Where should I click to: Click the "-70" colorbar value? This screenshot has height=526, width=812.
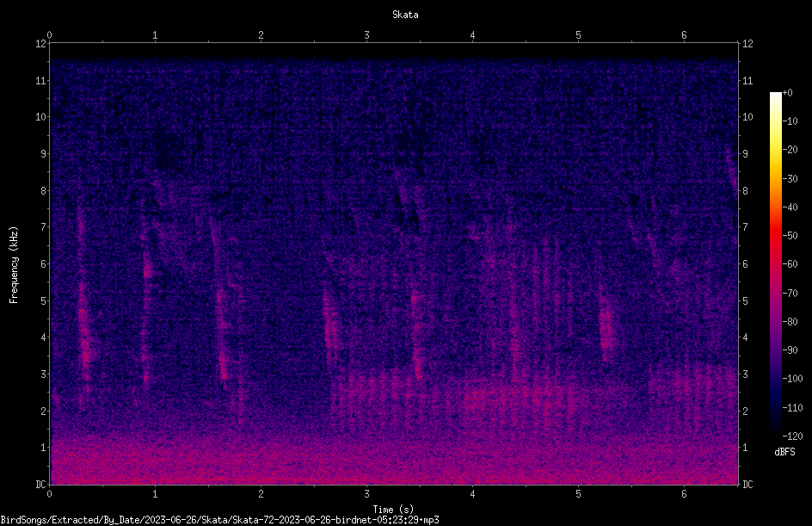tap(790, 294)
